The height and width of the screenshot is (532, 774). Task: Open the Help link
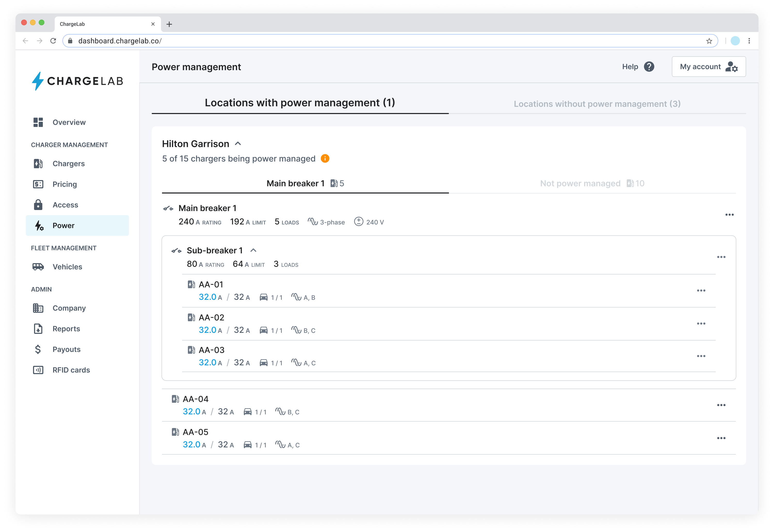click(630, 67)
